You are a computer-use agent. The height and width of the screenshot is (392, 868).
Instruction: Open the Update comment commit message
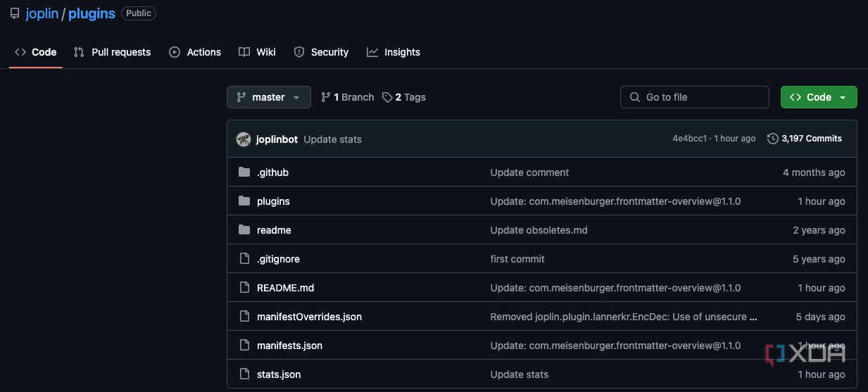pyautogui.click(x=529, y=172)
